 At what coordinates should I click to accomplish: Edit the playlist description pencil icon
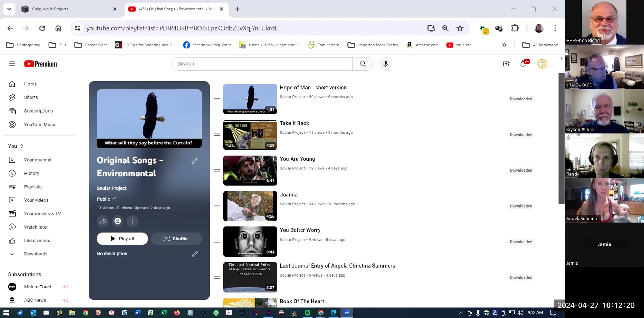pos(195,254)
